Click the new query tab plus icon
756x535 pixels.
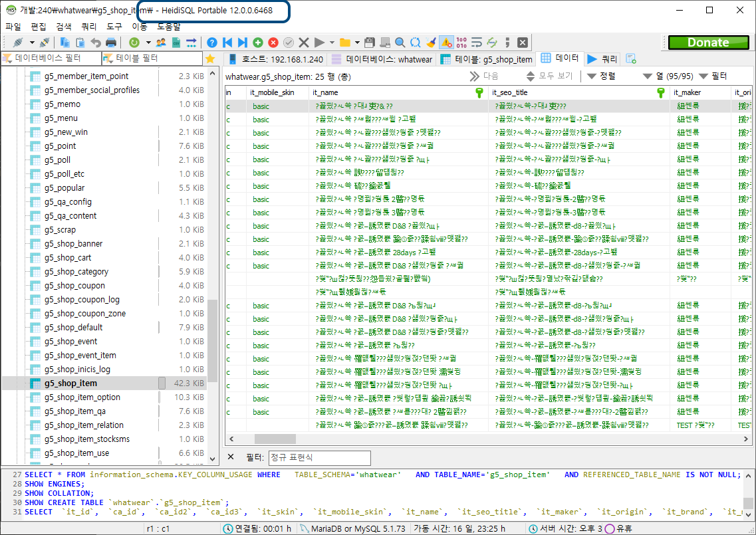coord(630,59)
